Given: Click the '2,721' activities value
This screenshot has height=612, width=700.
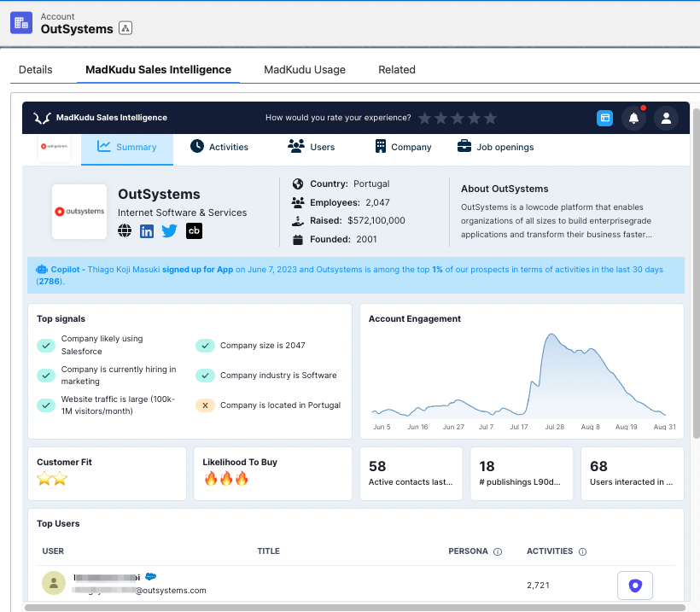Looking at the screenshot, I should [538, 586].
